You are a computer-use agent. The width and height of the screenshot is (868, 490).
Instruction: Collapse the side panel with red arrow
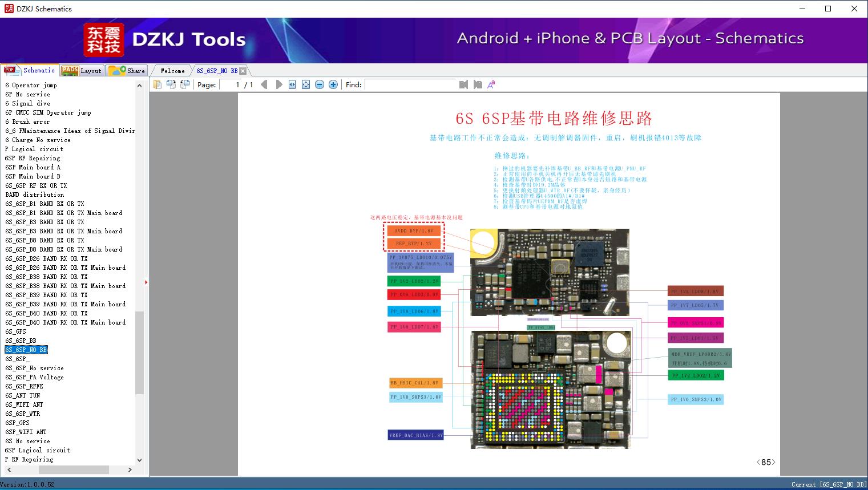[x=146, y=282]
